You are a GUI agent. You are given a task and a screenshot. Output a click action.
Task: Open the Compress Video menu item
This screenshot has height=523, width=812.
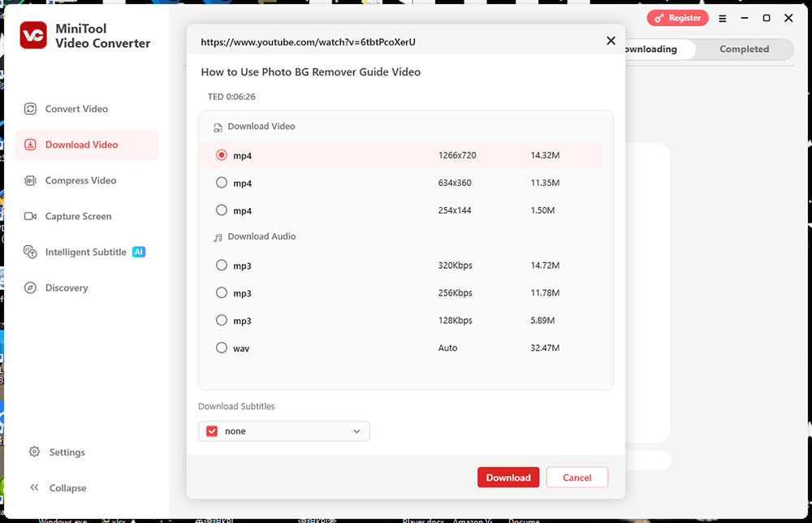[x=87, y=180]
